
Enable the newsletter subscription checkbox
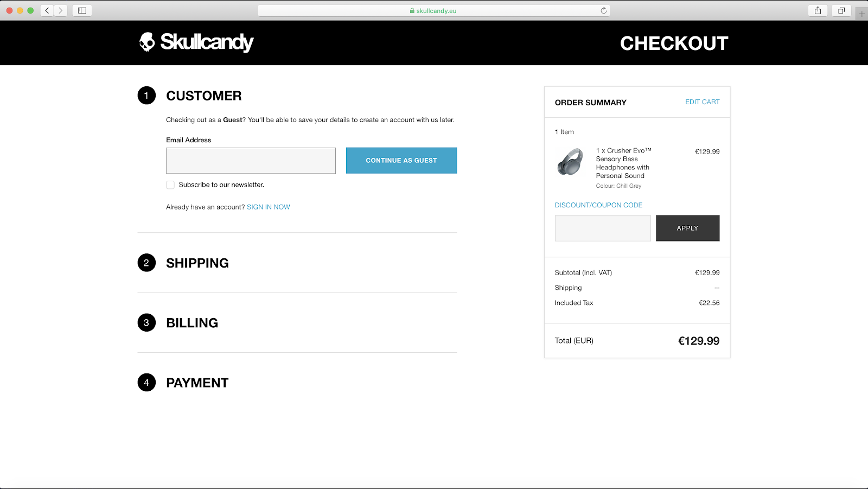(170, 185)
